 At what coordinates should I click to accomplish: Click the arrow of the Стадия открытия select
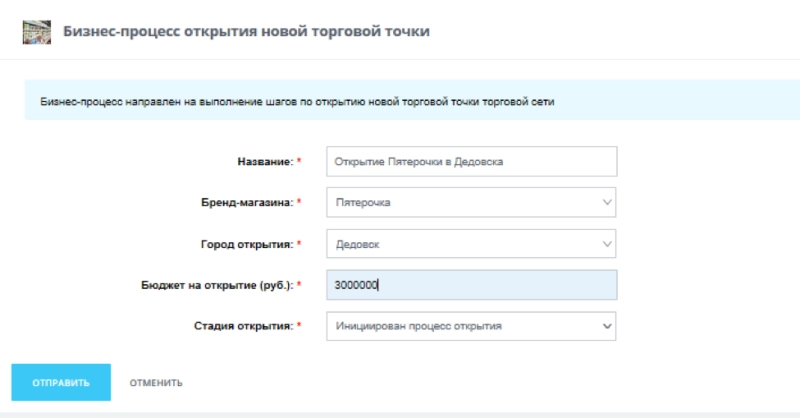[606, 326]
